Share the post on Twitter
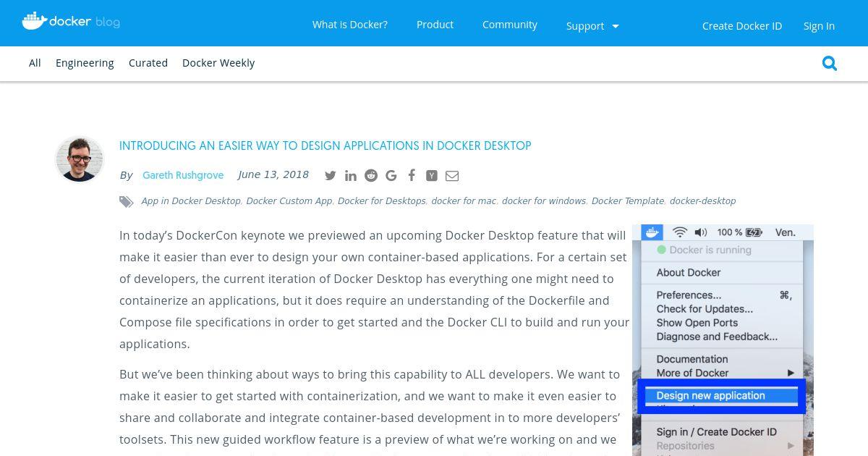 (x=331, y=175)
